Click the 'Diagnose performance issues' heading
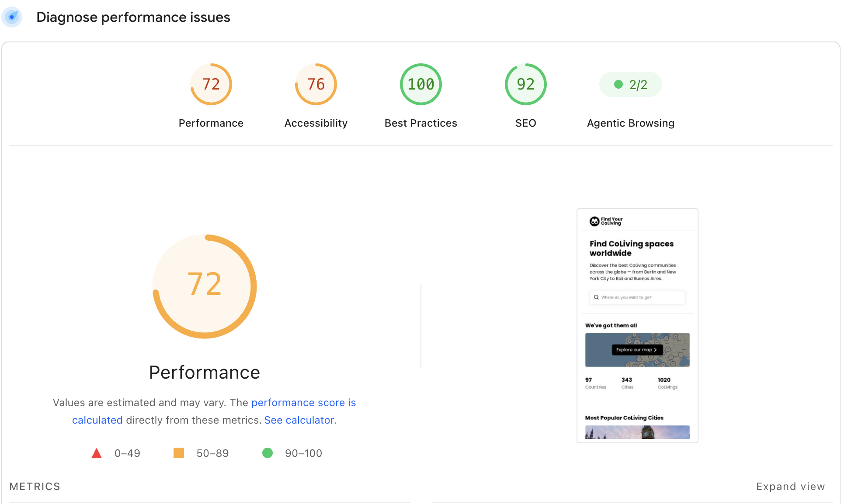This screenshot has height=504, width=841. pos(133,17)
